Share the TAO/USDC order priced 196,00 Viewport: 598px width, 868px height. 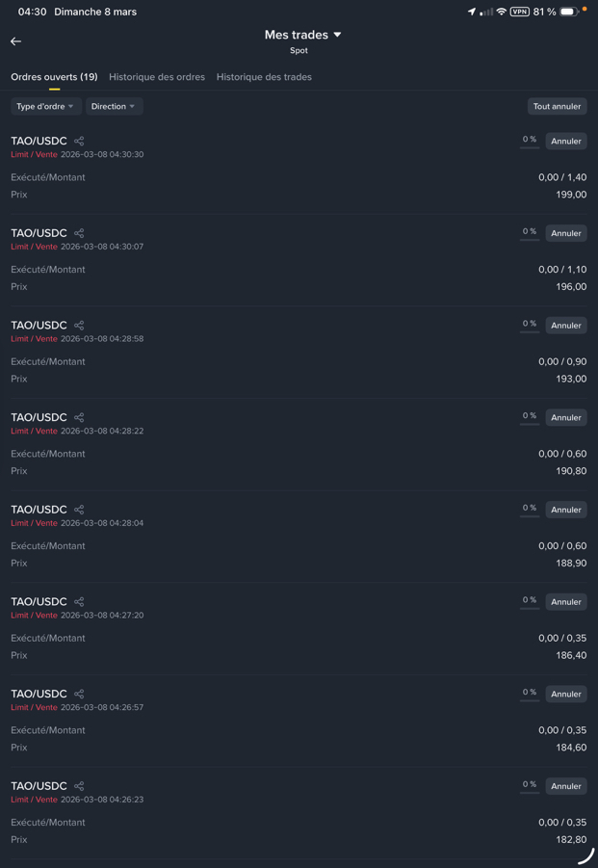(x=79, y=233)
